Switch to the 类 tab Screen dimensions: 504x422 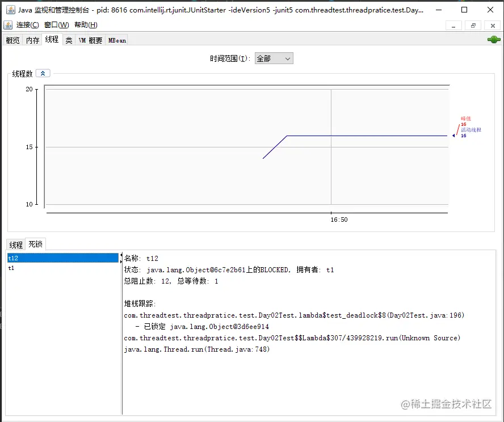[69, 40]
